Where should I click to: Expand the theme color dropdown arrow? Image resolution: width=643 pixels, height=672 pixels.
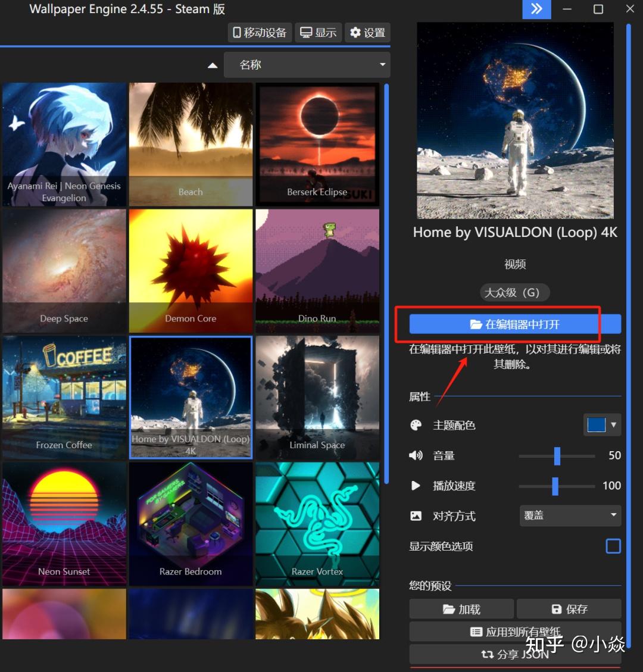click(613, 425)
